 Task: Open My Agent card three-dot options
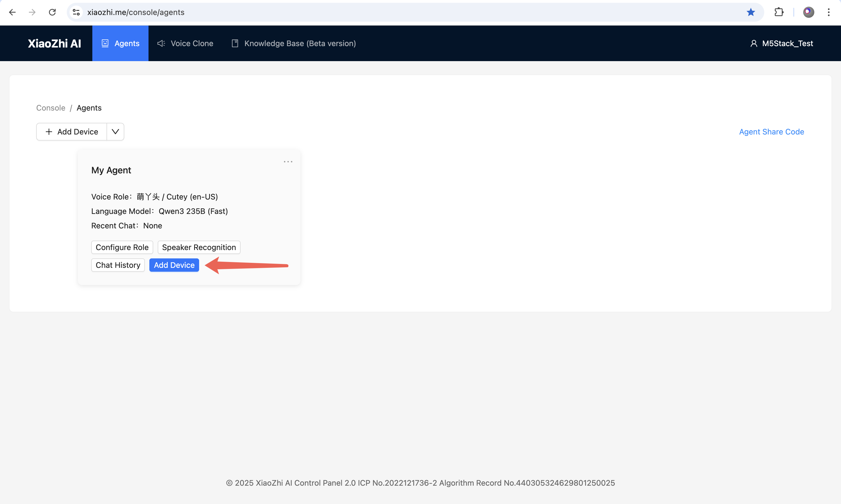(x=288, y=162)
